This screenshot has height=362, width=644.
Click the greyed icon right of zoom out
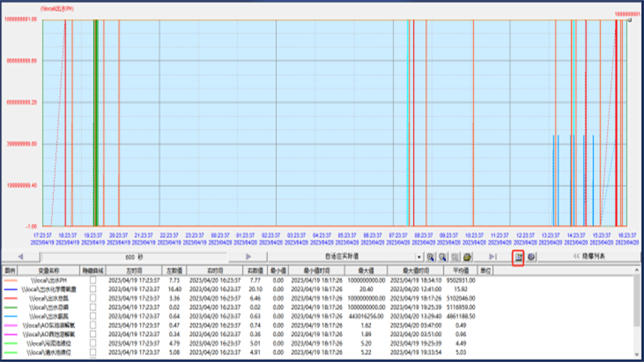click(x=455, y=257)
